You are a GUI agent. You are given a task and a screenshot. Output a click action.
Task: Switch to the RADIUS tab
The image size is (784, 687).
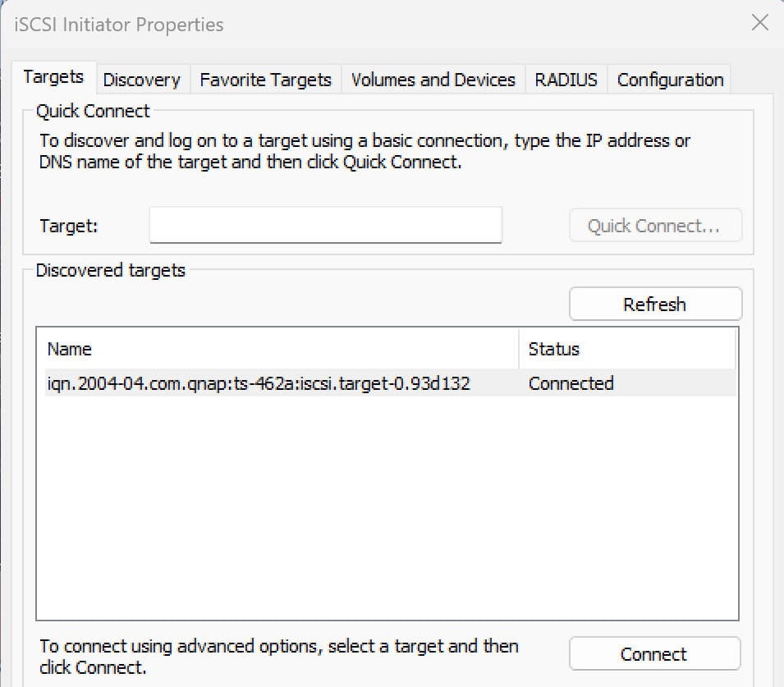pos(566,80)
